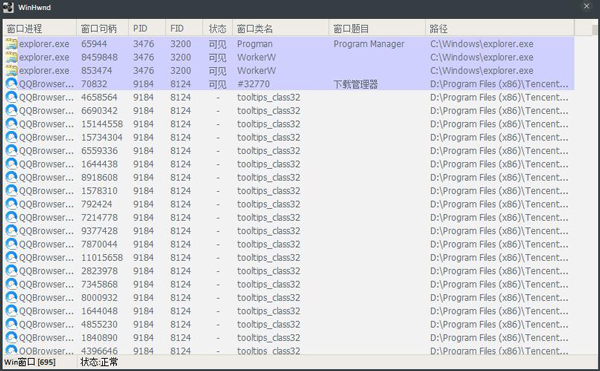Click handle value 8459848
This screenshot has height=371, width=600.
[99, 57]
